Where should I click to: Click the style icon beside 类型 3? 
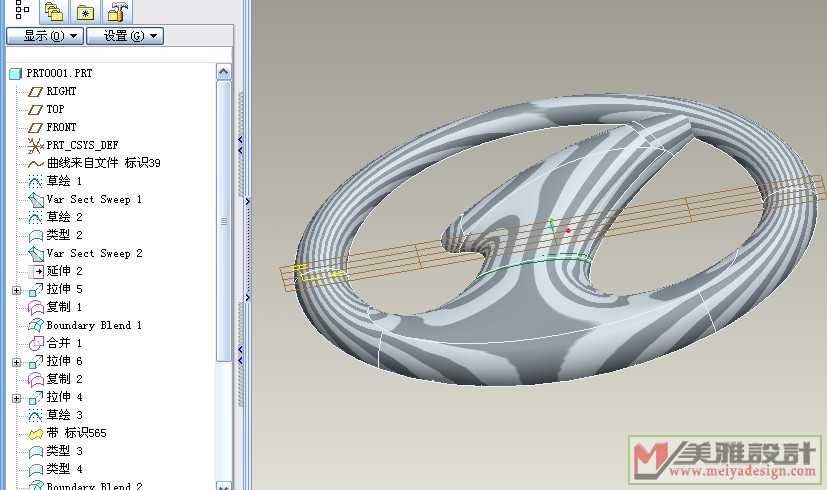(35, 452)
